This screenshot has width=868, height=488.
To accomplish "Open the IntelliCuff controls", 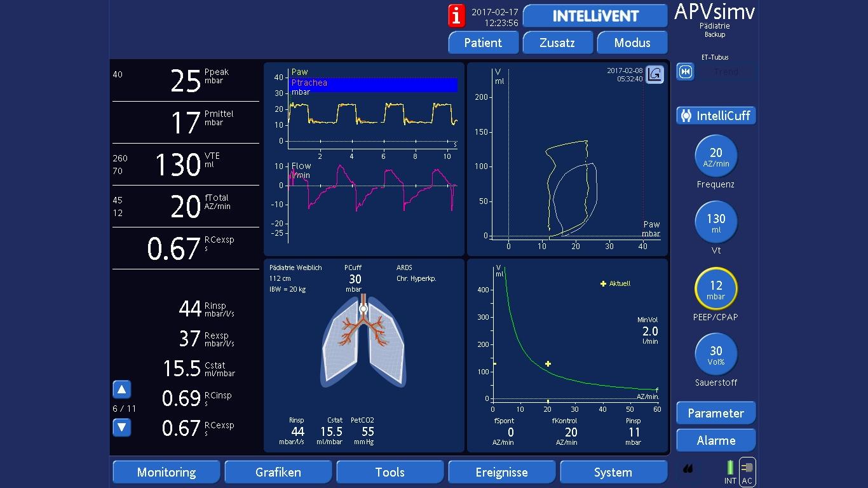I will pos(716,116).
